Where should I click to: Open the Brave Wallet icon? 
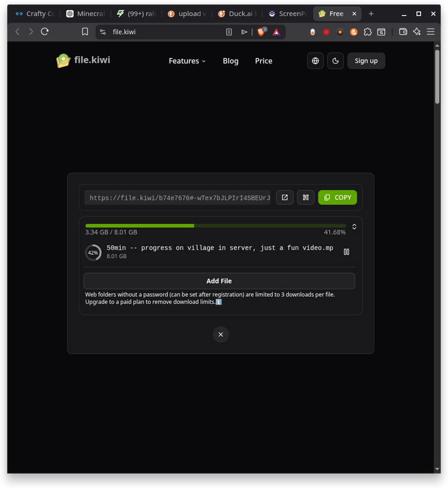[403, 32]
